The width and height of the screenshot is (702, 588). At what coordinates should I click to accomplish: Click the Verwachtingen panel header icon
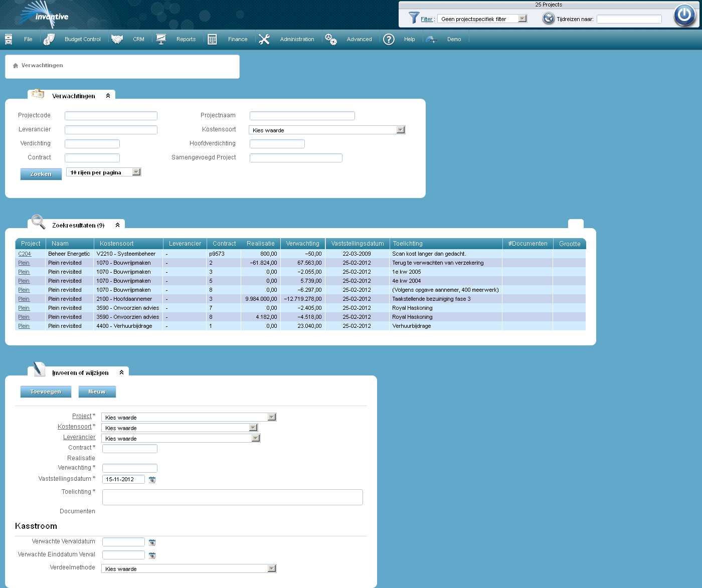(38, 94)
